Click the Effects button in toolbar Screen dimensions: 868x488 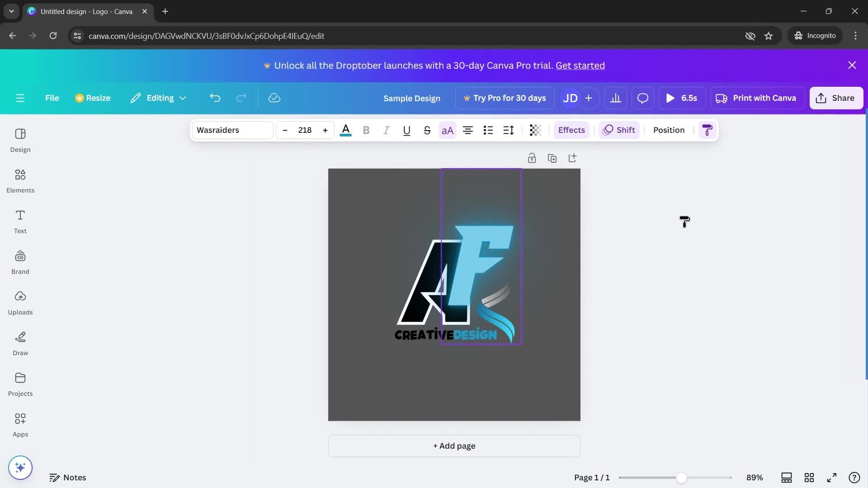click(x=571, y=129)
